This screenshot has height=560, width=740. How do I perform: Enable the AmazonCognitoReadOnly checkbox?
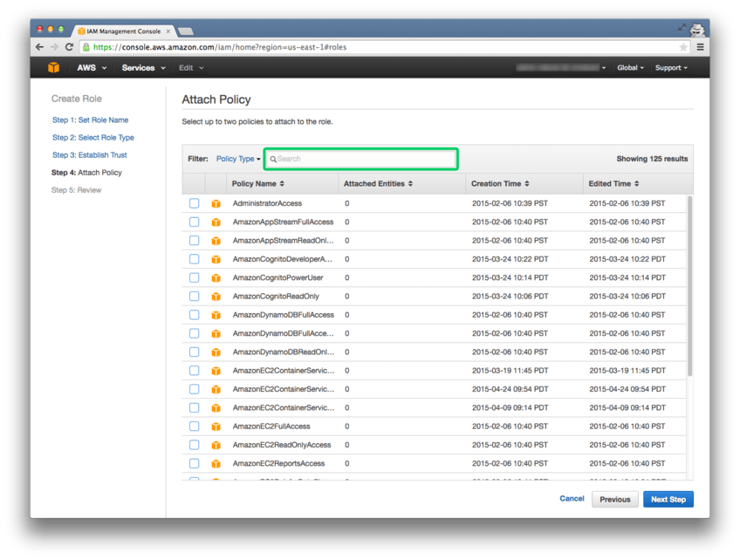click(194, 297)
